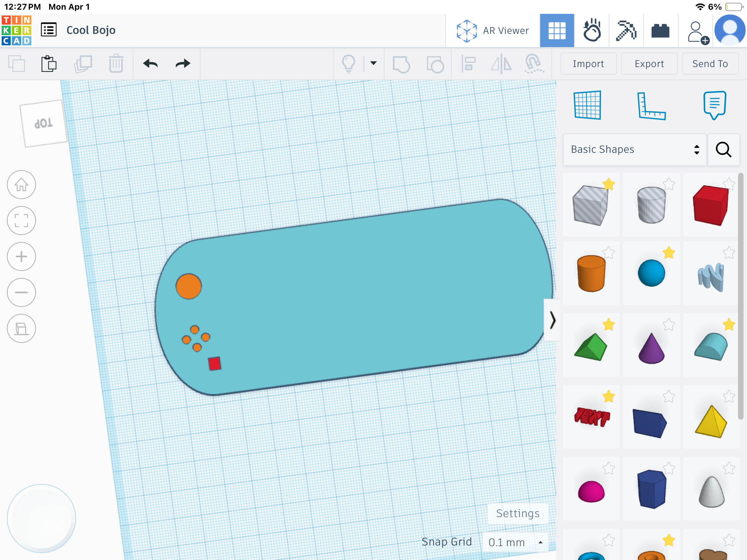Favorite the yellow Pyramid star
This screenshot has height=560, width=747.
click(x=729, y=396)
